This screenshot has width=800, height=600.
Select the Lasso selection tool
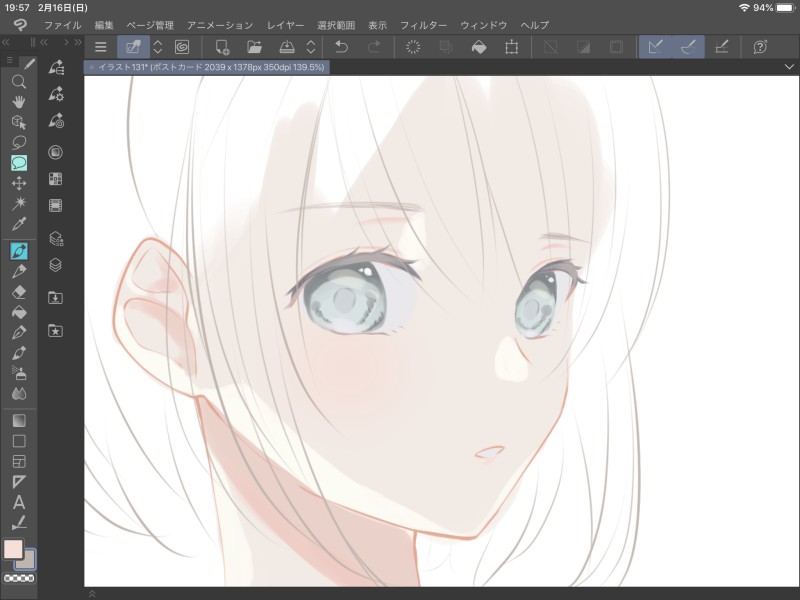click(x=19, y=142)
